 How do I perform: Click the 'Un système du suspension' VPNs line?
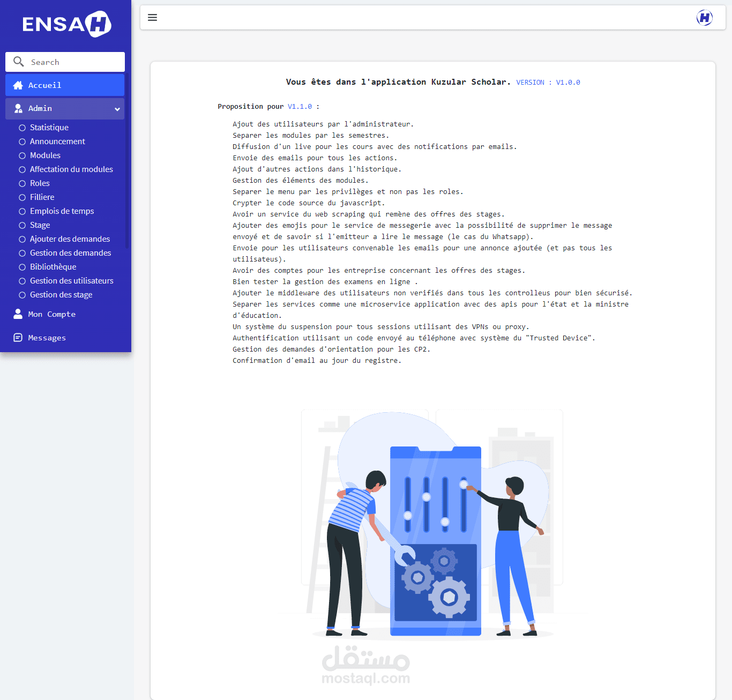(x=381, y=327)
